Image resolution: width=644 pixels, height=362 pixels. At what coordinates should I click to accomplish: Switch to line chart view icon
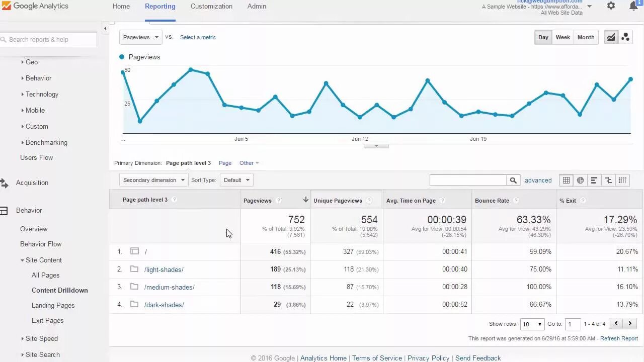click(x=611, y=37)
